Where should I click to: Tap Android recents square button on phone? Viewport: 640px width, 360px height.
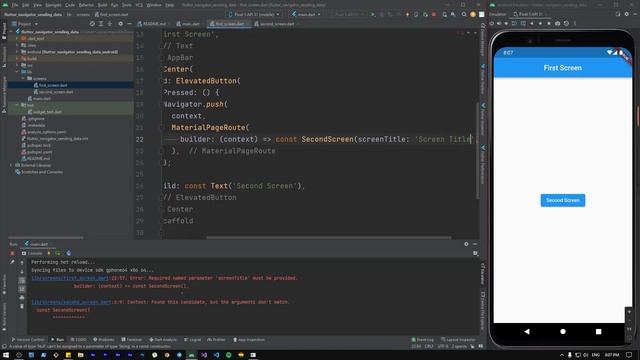[598, 331]
